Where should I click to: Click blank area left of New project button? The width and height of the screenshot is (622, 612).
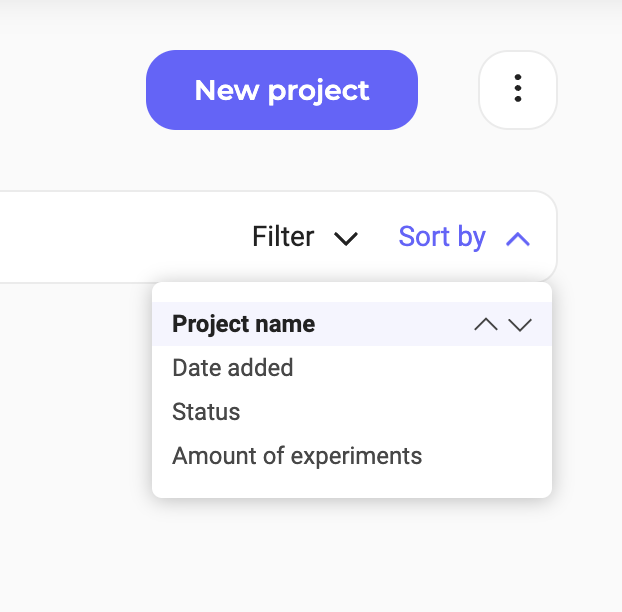[70, 90]
